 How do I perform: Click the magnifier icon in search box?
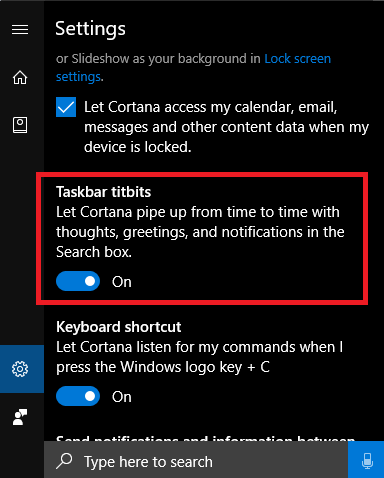tap(64, 461)
